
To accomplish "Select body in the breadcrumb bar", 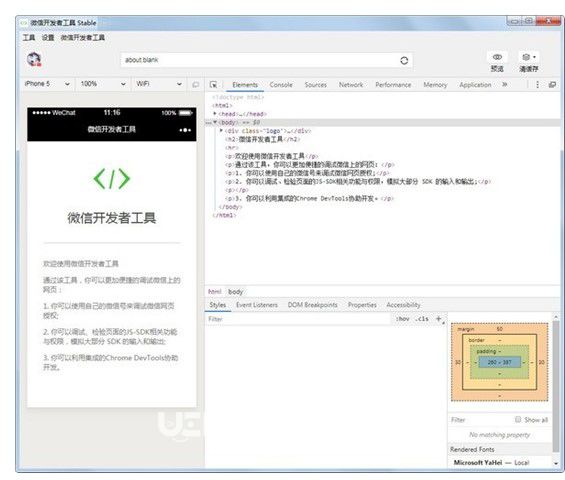I will (236, 292).
